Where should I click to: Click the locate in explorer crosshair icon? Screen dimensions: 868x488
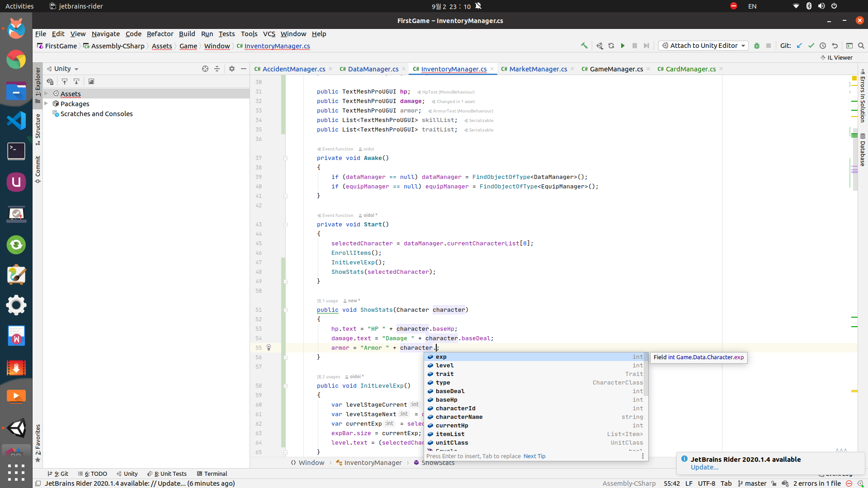pyautogui.click(x=205, y=69)
